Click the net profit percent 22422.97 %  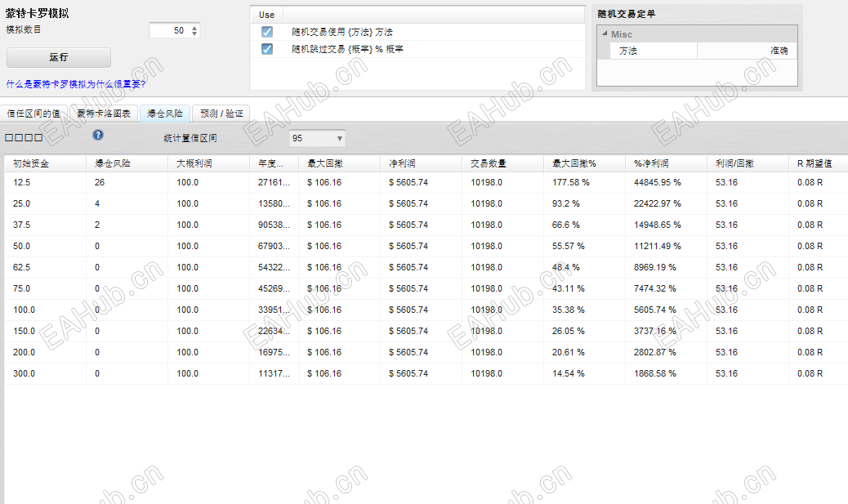pyautogui.click(x=657, y=204)
